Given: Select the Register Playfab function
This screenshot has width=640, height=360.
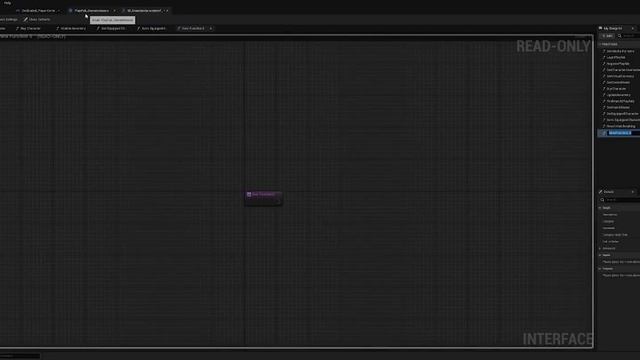Looking at the screenshot, I should pos(617,64).
